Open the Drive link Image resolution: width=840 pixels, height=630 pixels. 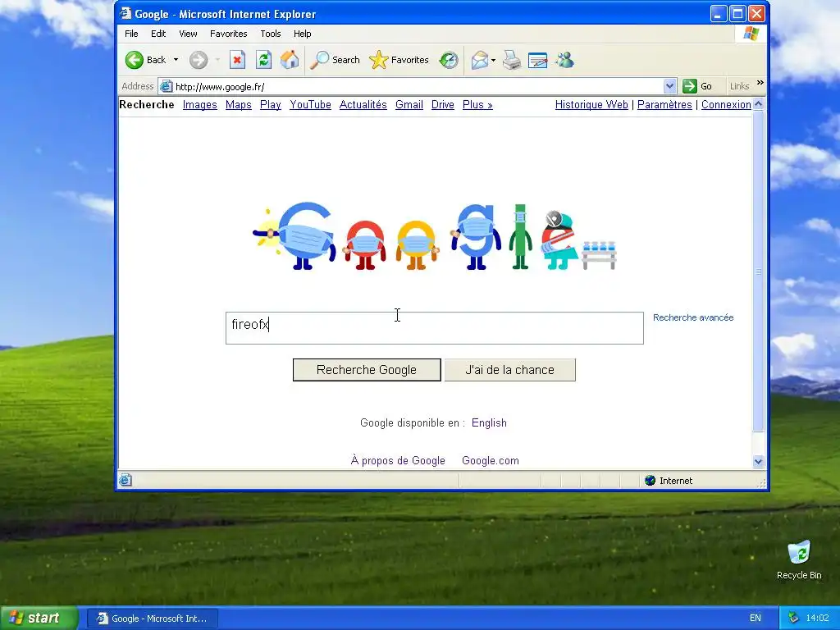(442, 104)
